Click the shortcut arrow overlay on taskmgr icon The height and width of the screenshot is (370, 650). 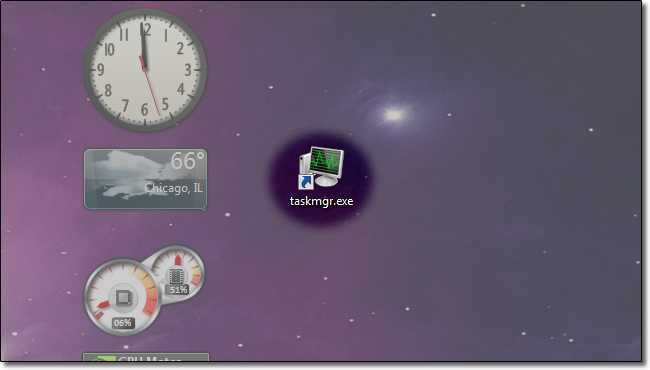305,182
